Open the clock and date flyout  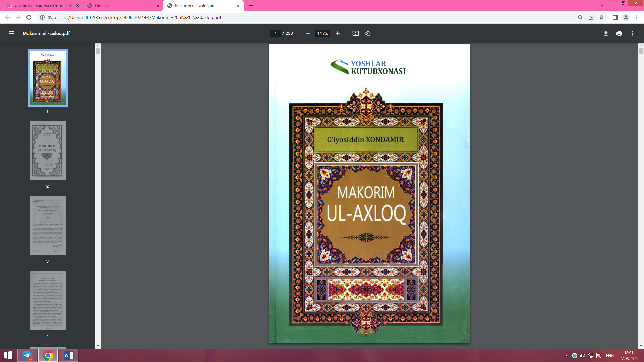tap(629, 356)
